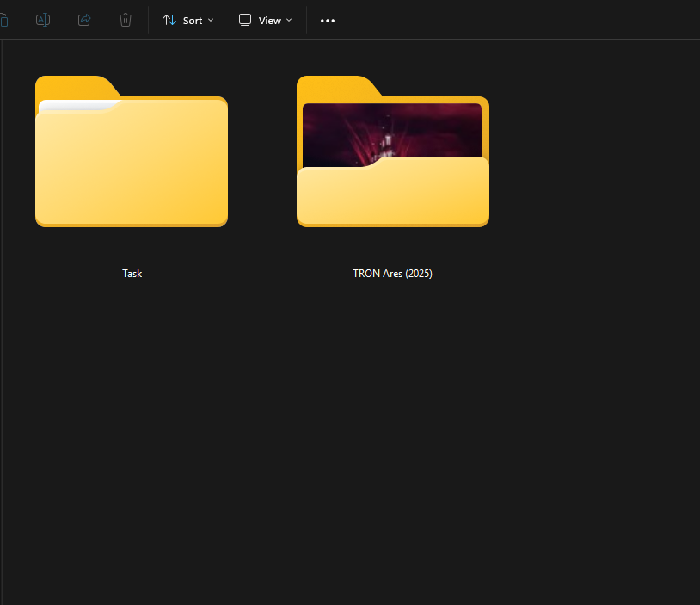
Task: Select the TRON Ares folder preview thumbnail
Action: (x=392, y=129)
